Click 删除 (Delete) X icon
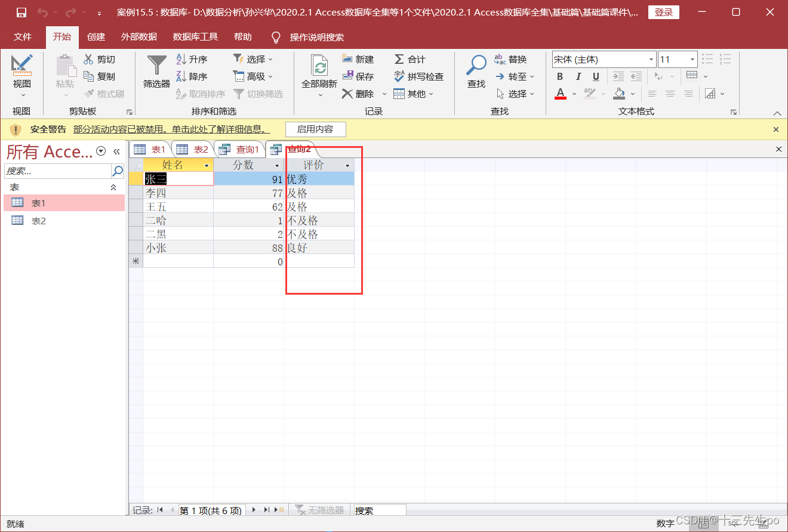Viewport: 788px width, 532px height. (347, 94)
